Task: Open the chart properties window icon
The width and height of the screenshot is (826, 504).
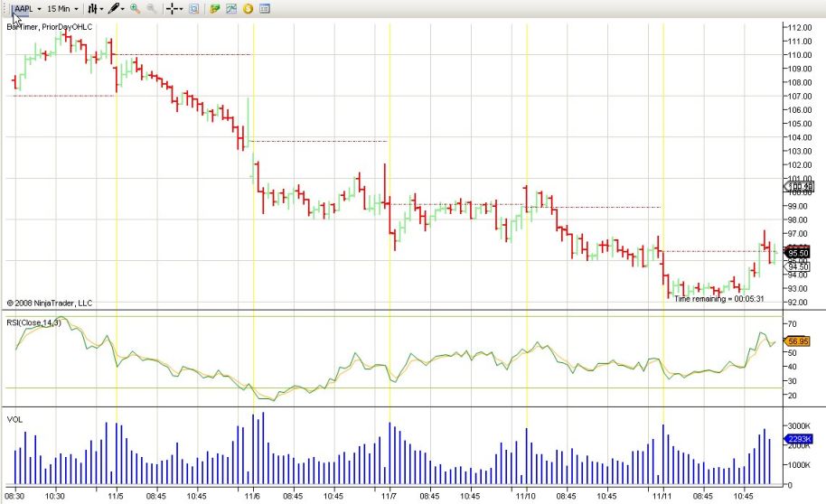Action: click(x=265, y=9)
